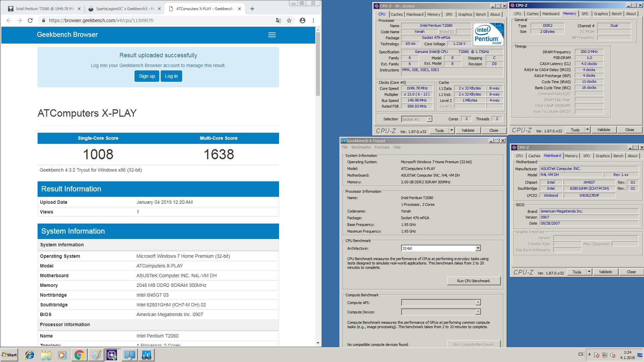Show hidden system tray icons
644x362 pixels.
[x=589, y=355]
